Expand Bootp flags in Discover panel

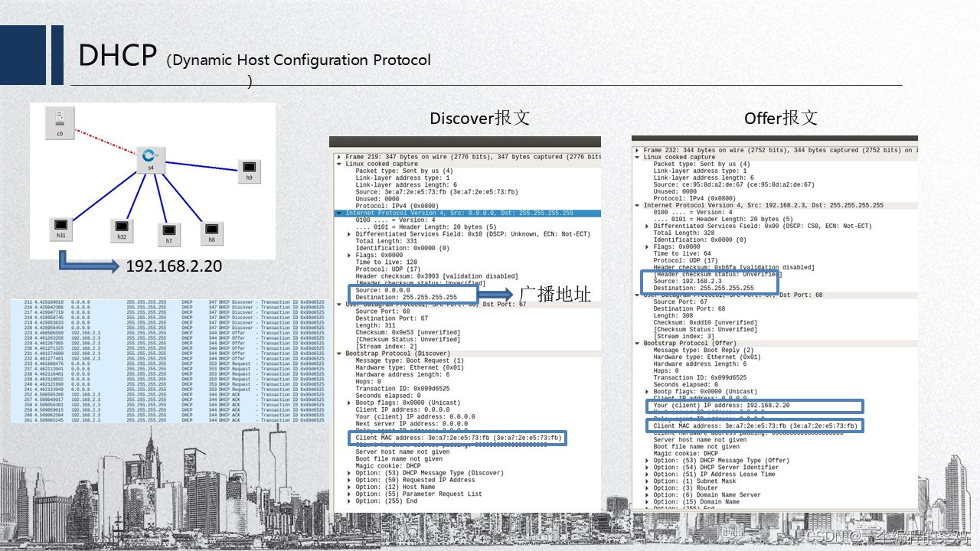[349, 403]
